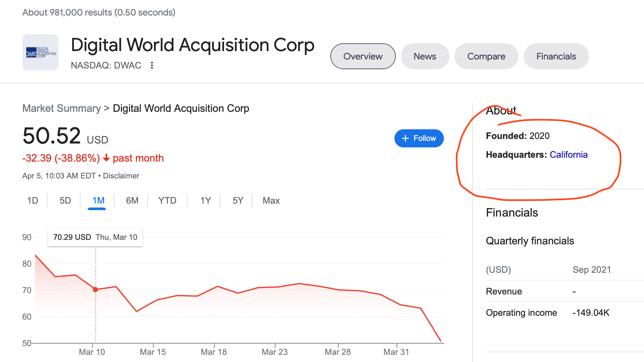The width and height of the screenshot is (644, 362).
Task: Follow the DWAC stock
Action: 419,138
